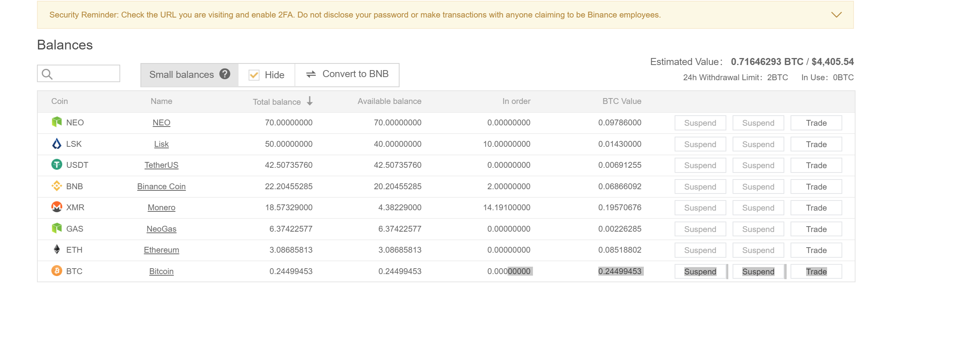Click second Suspend button in NEO row
This screenshot has height=350, width=980.
[758, 123]
